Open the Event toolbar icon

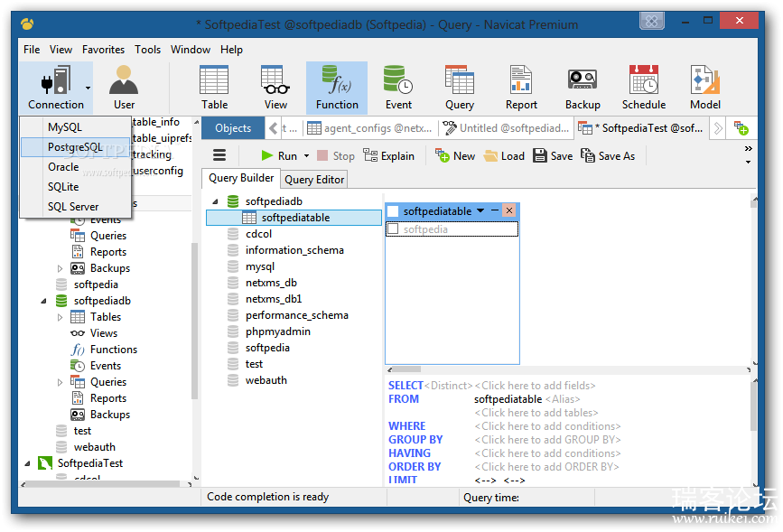[398, 88]
